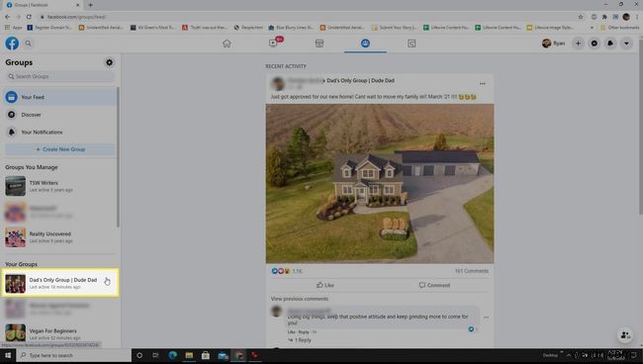Open Microsoft Store from taskbar
643x364 pixels.
[206, 355]
